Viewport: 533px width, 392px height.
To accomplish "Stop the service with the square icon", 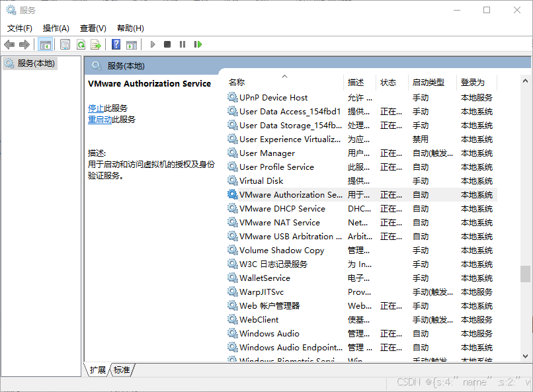I will tap(167, 44).
